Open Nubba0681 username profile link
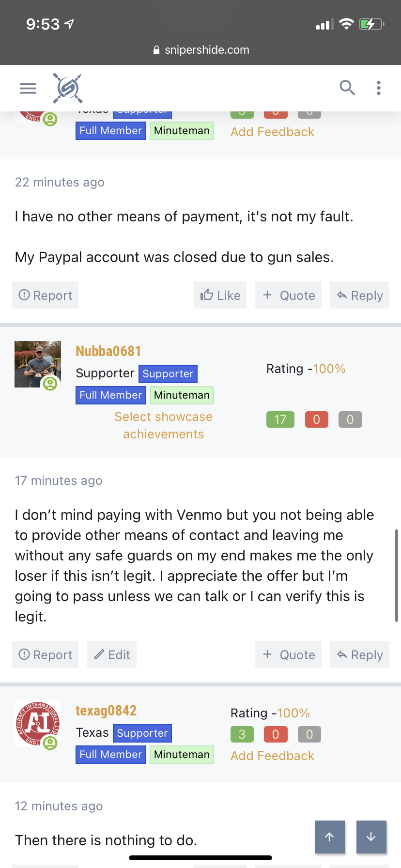Image resolution: width=401 pixels, height=868 pixels. point(108,351)
